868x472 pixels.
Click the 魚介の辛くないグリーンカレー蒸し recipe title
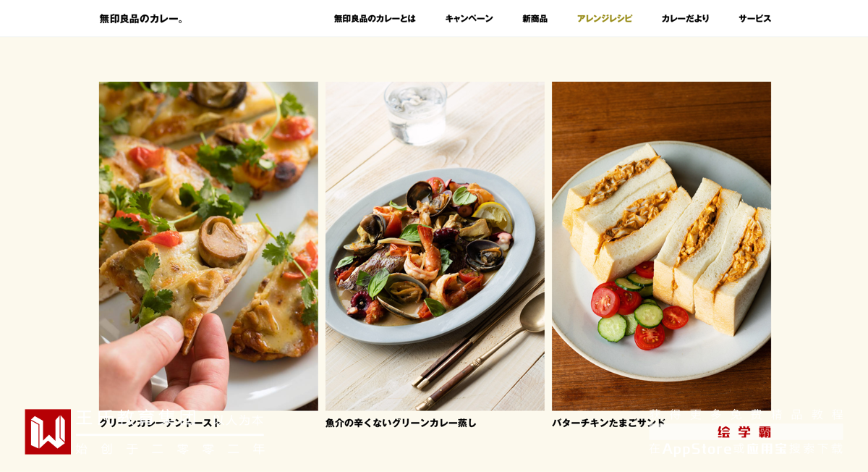tap(401, 423)
